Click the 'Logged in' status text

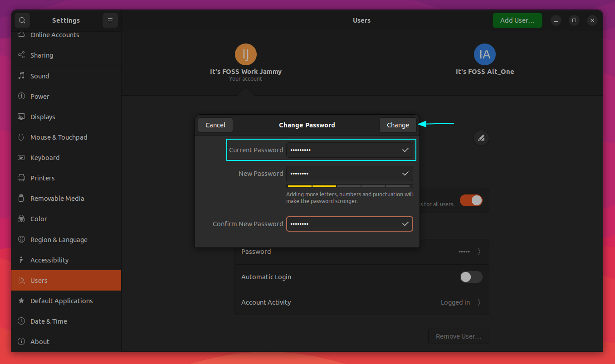(x=455, y=302)
